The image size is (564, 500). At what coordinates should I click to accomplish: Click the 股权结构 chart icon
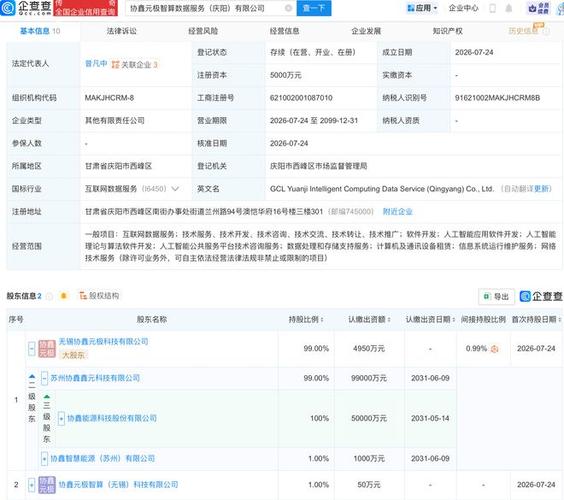83,296
